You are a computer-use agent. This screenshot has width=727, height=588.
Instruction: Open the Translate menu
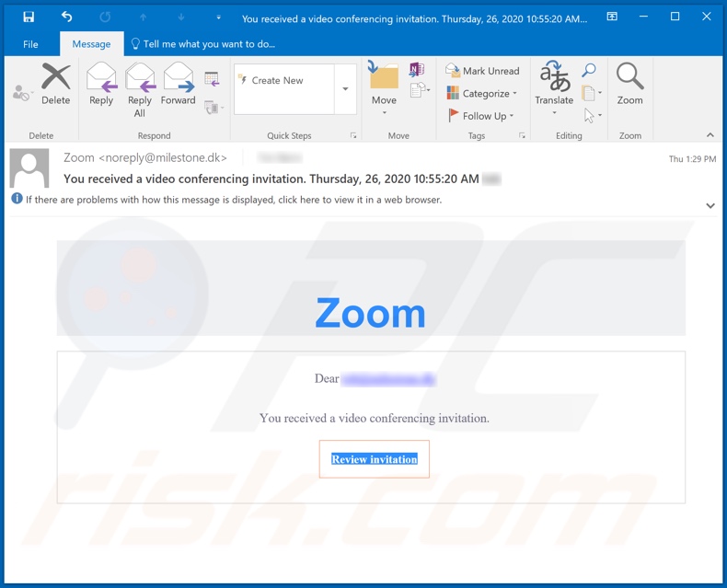pos(554,88)
